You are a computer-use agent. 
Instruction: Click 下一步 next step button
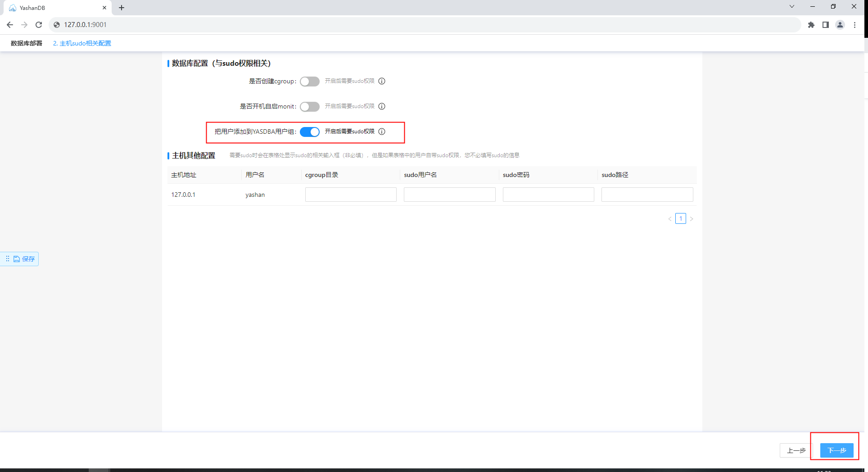pos(837,450)
